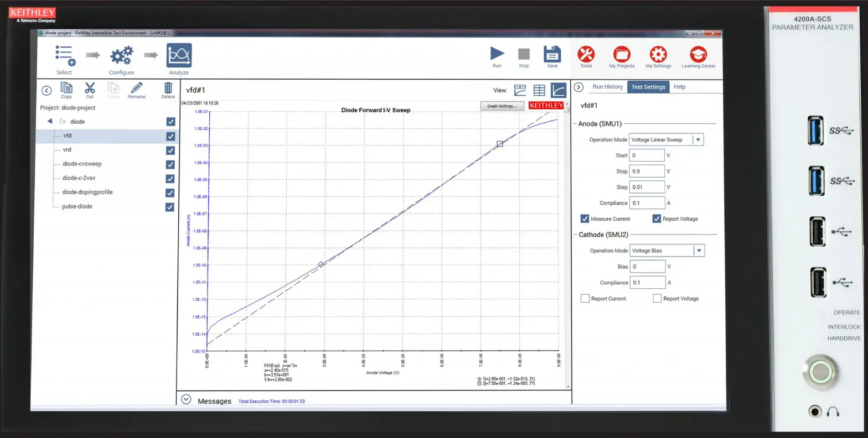Switch to the Run History tab
Viewport: 868px width, 438px height.
click(607, 87)
